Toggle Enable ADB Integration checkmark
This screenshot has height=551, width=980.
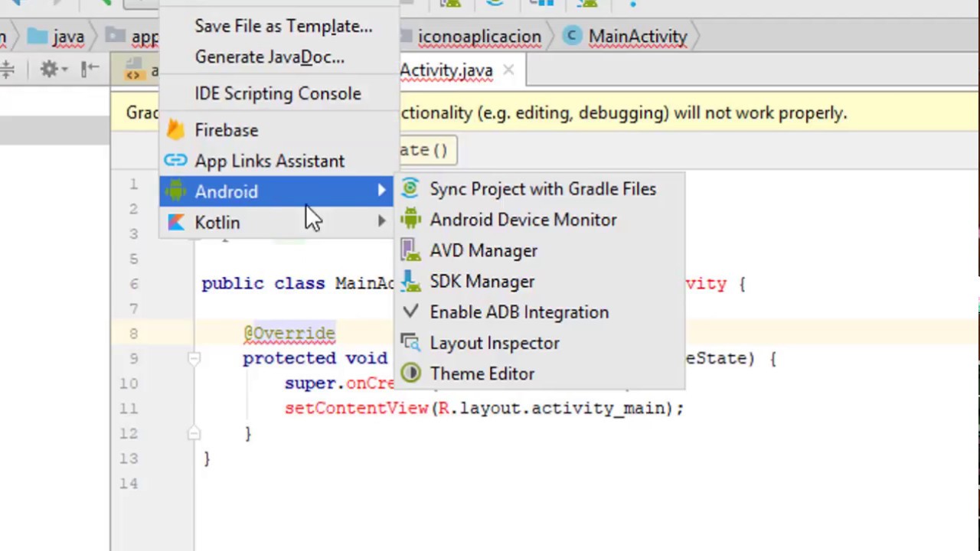coord(411,312)
